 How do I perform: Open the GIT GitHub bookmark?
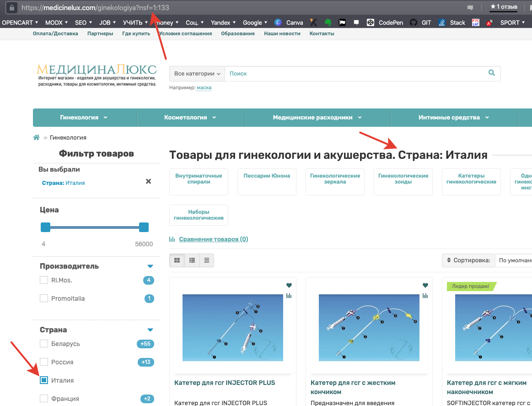[x=420, y=22]
